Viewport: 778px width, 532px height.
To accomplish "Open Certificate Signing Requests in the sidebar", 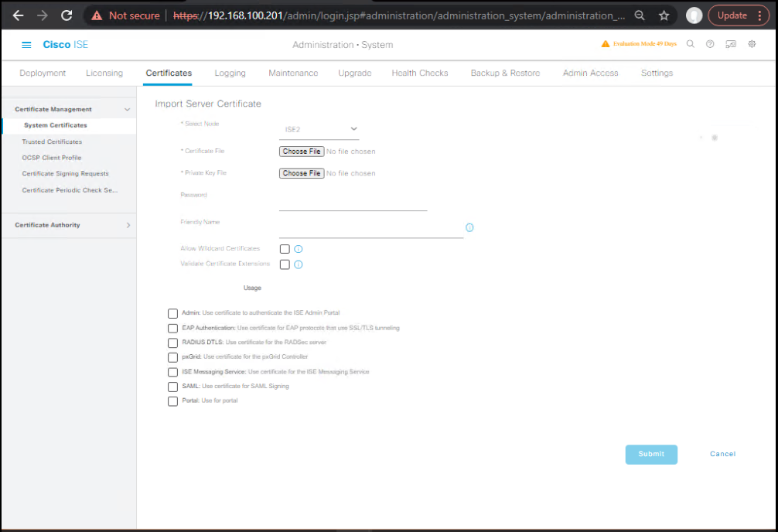I will click(65, 174).
